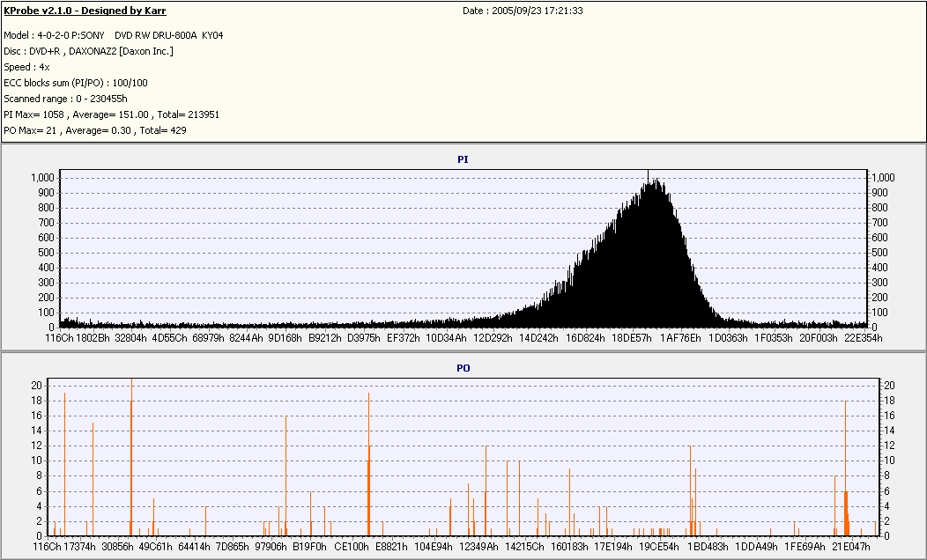Click the tallest PO spike near 30856h
Viewport: 927px width, 560px height.
coord(131,457)
